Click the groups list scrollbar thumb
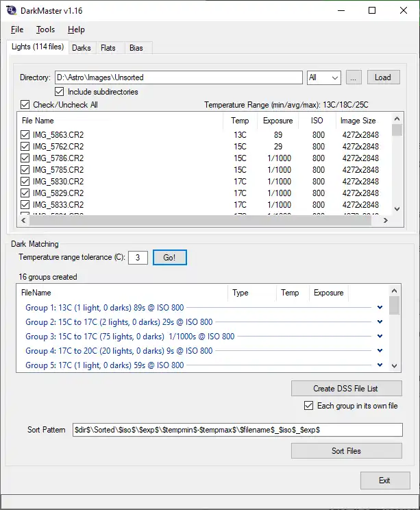 [x=395, y=306]
